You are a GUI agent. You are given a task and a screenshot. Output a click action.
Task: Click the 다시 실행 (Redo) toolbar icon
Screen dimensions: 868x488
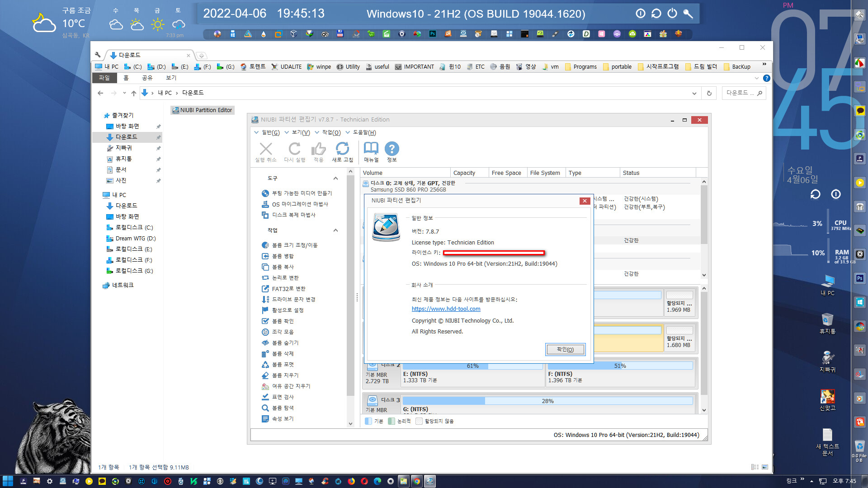tap(294, 152)
